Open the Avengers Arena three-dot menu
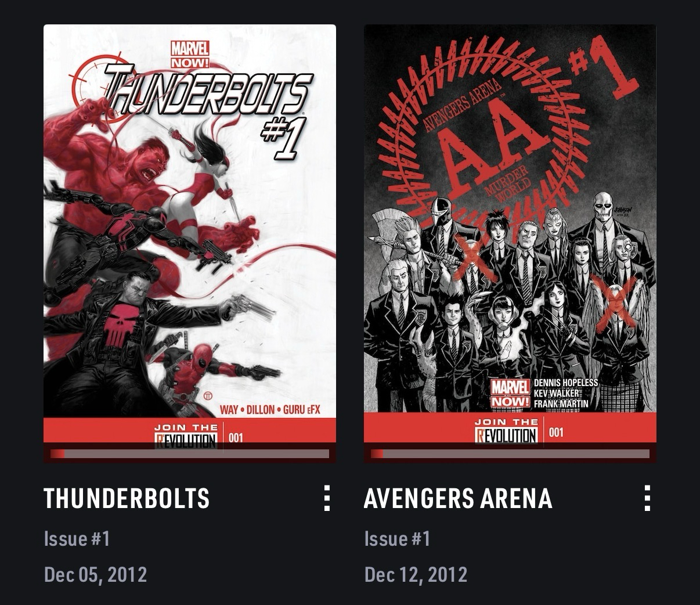Image resolution: width=700 pixels, height=605 pixels. (647, 498)
